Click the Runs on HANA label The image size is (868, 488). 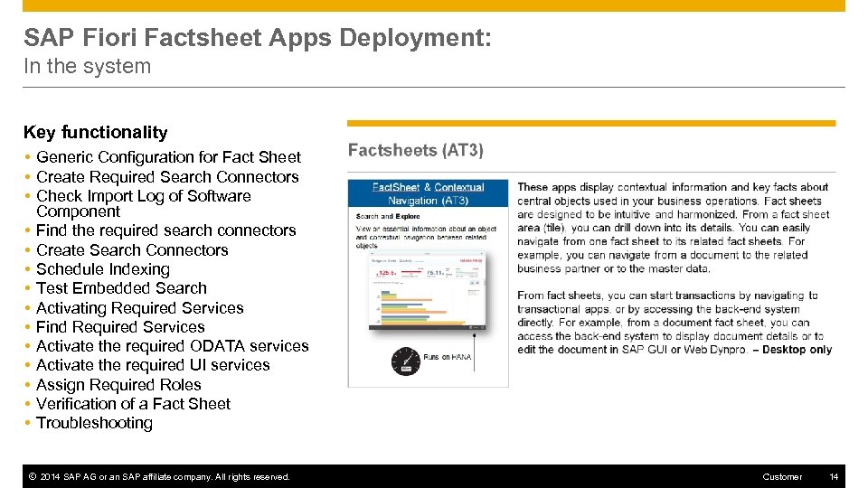point(448,357)
